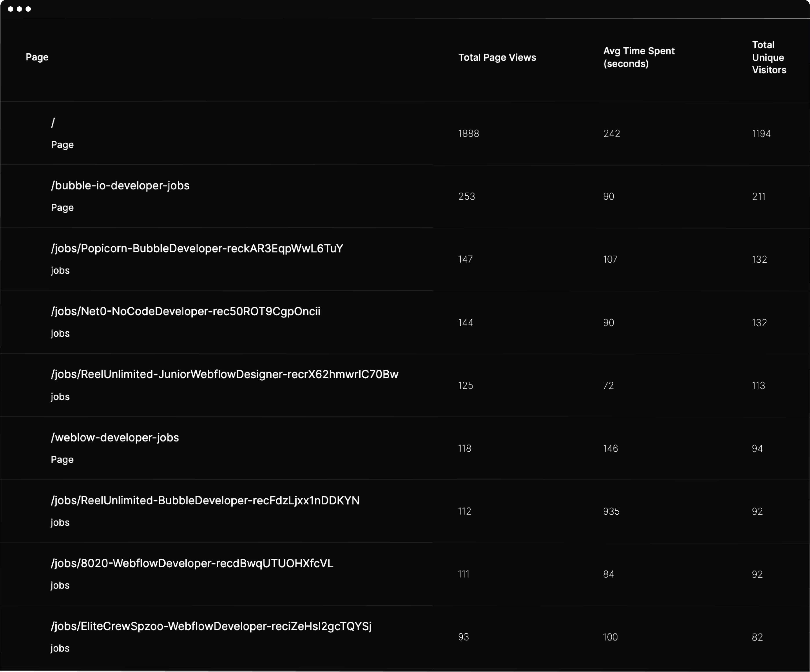This screenshot has height=672, width=810.
Task: Open the /bubble-io-developer-jobs page link
Action: 120,185
